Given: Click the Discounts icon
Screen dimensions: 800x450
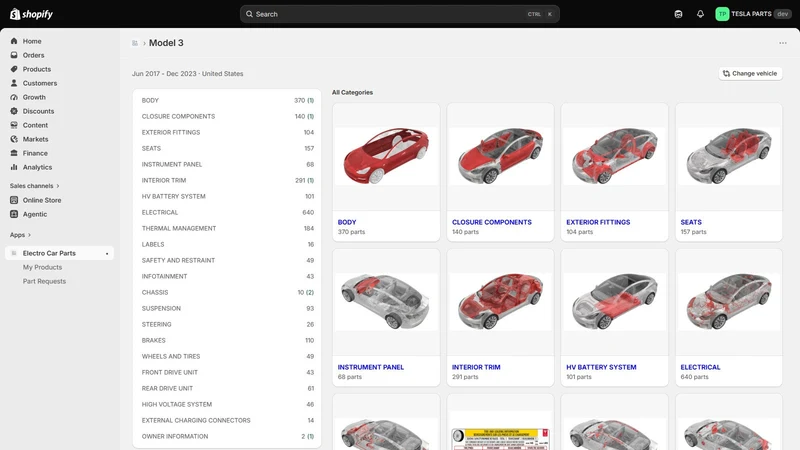Looking at the screenshot, I should tap(14, 111).
